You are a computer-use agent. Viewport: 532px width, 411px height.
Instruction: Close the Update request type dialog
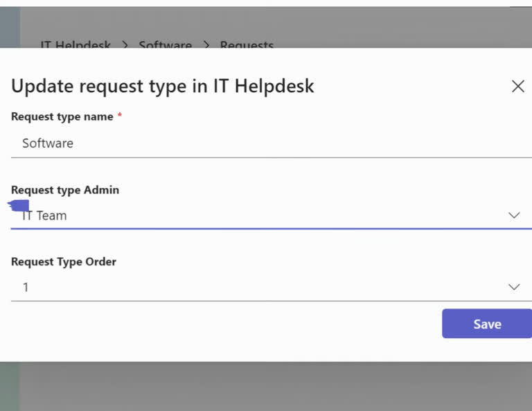pyautogui.click(x=517, y=86)
